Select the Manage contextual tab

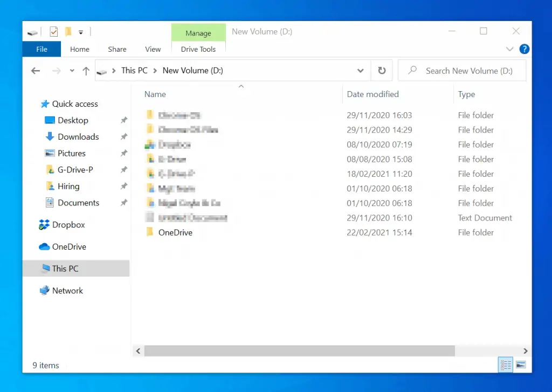point(198,33)
